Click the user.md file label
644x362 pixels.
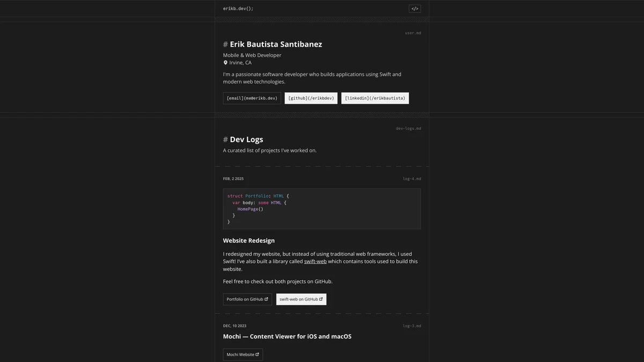click(x=413, y=33)
